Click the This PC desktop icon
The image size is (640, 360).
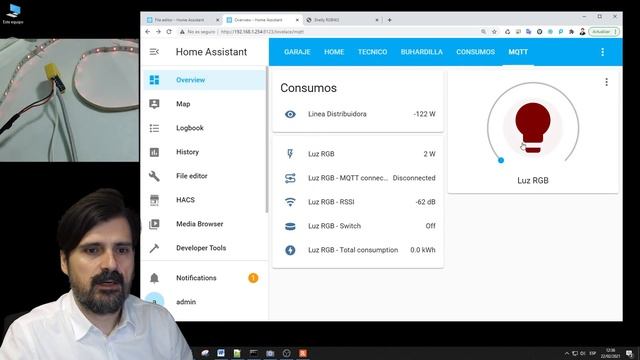coord(13,13)
